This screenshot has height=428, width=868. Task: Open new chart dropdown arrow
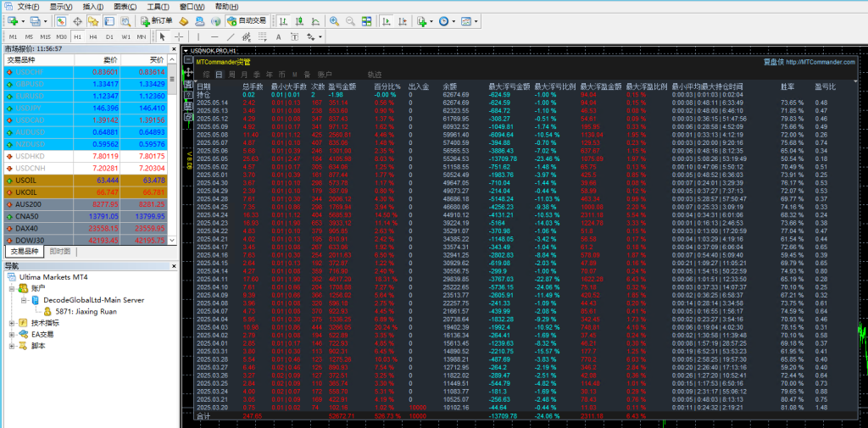[23, 21]
